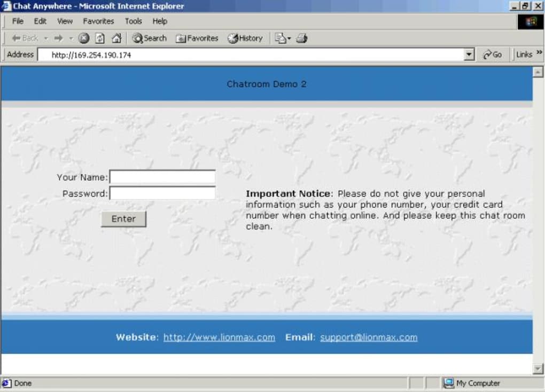Open the Favorites menu in the menu bar
Screen dimensions: 545x392
click(98, 21)
